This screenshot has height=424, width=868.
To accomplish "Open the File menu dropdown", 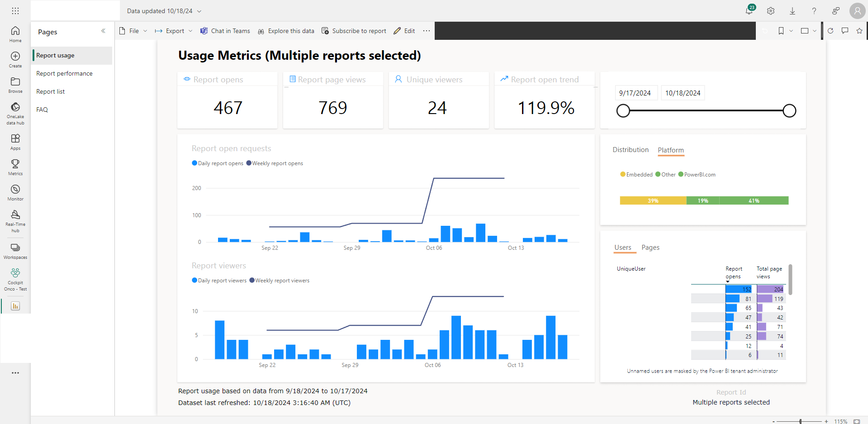I will pyautogui.click(x=133, y=31).
